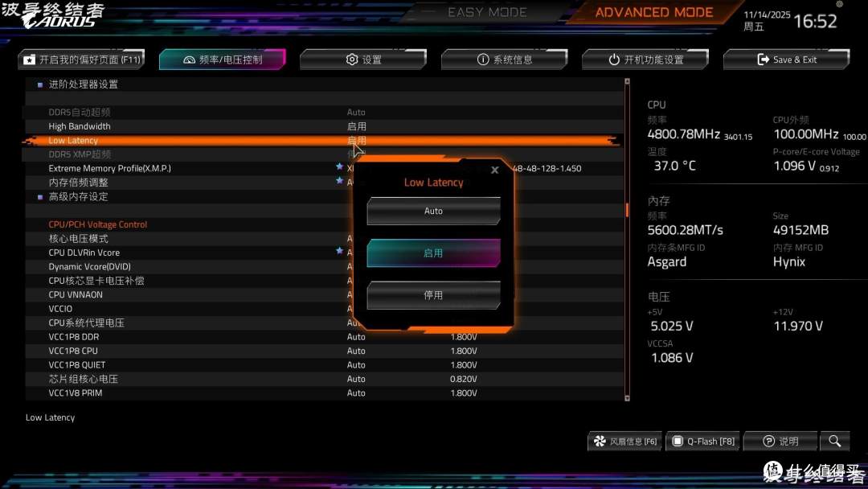Viewport: 868px width, 489px height.
Task: Click the CPU/PCH Voltage Control heading
Action: click(98, 224)
